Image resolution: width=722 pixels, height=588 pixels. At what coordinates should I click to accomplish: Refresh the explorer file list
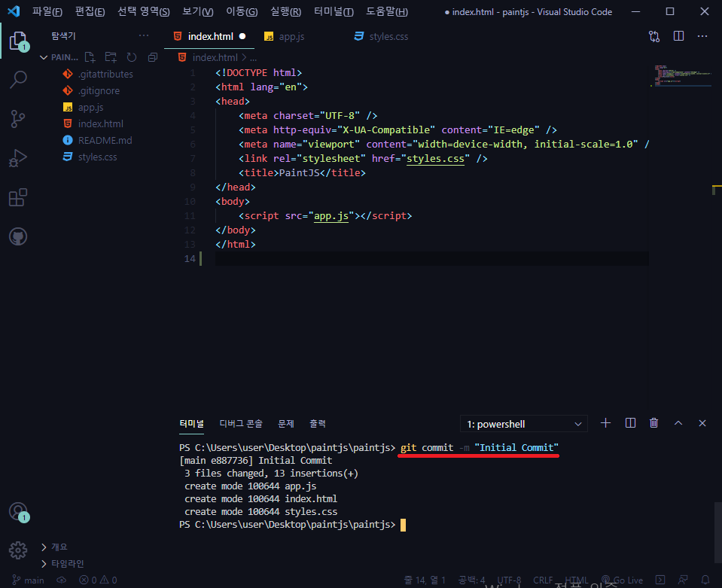pyautogui.click(x=132, y=57)
